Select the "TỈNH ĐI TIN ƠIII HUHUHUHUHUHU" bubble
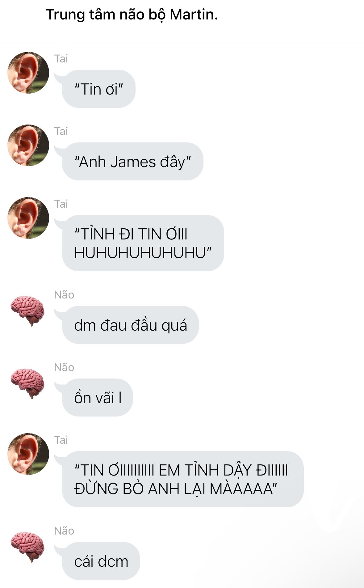Screen dimensions: 364x588 tap(143, 243)
